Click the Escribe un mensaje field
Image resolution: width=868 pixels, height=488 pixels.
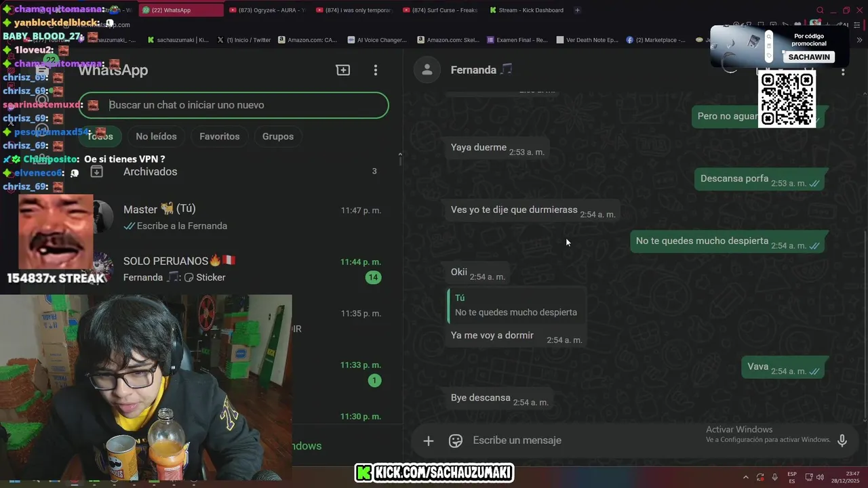583,441
